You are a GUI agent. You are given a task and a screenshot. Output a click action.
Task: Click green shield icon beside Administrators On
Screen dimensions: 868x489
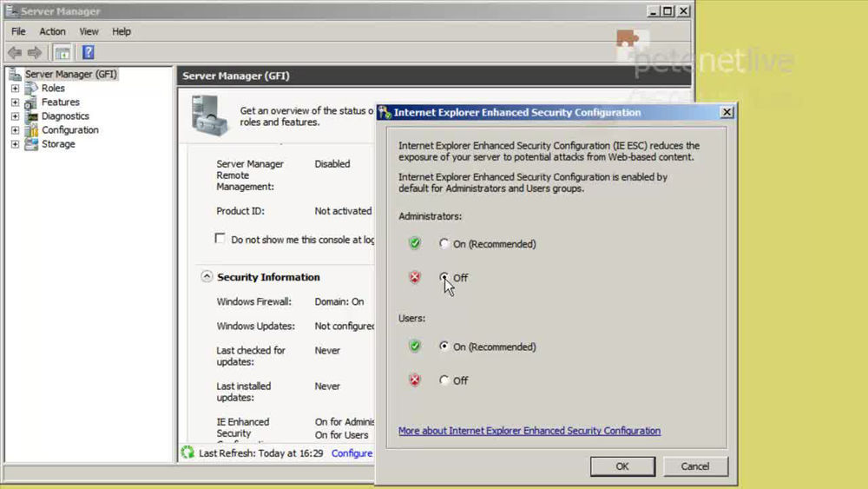point(415,243)
